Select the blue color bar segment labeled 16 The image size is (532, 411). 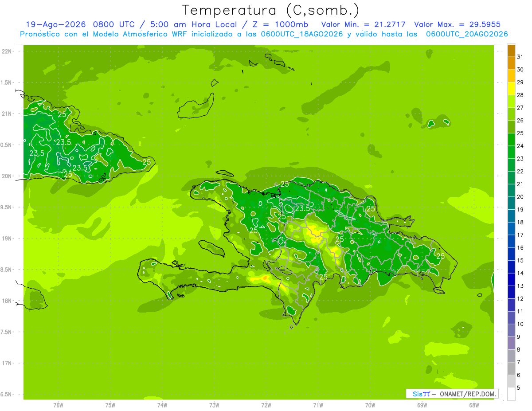[511, 242]
